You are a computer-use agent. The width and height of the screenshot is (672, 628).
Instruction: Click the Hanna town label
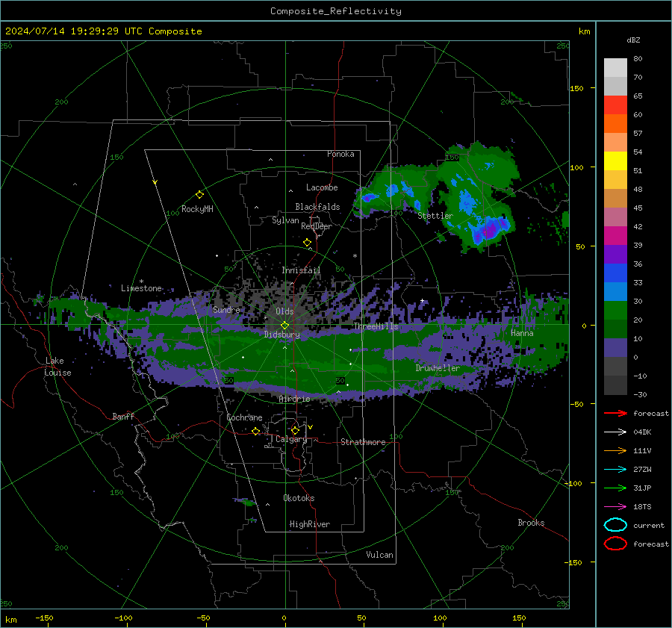coord(522,333)
